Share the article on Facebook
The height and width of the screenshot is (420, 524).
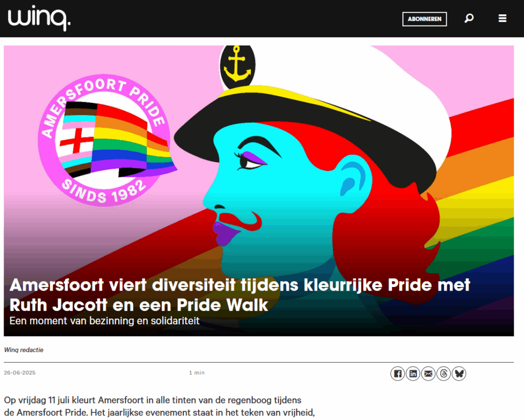point(397,373)
